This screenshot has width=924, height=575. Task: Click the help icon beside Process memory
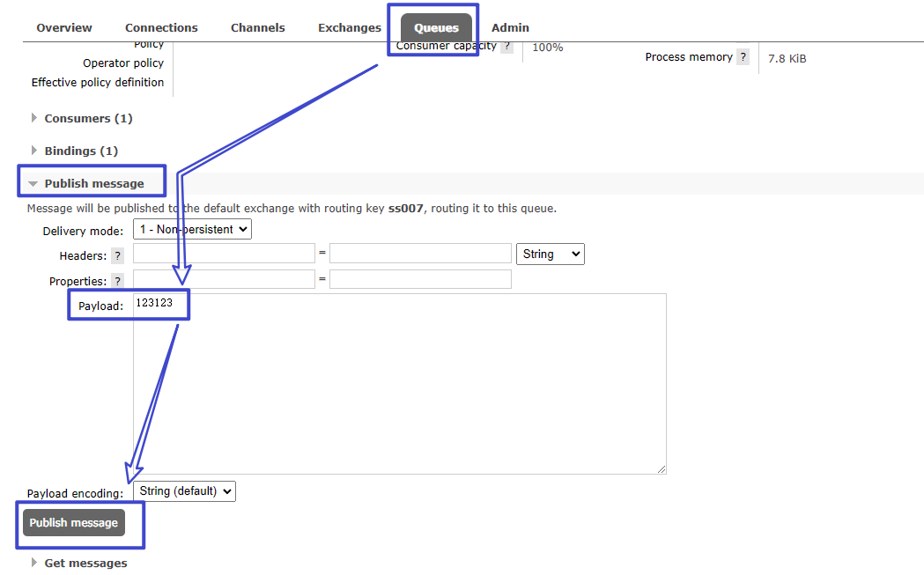pos(743,57)
